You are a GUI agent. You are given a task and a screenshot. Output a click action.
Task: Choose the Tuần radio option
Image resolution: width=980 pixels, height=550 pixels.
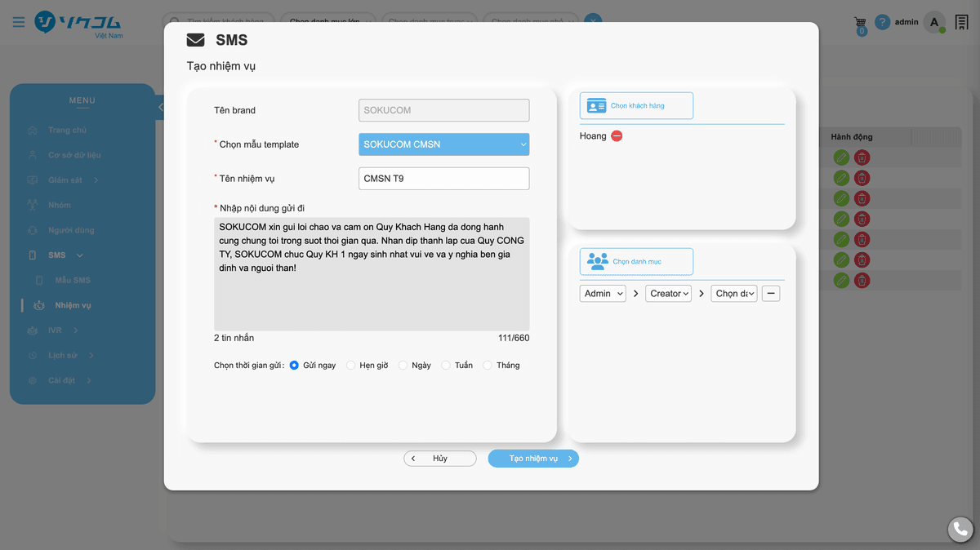(446, 366)
